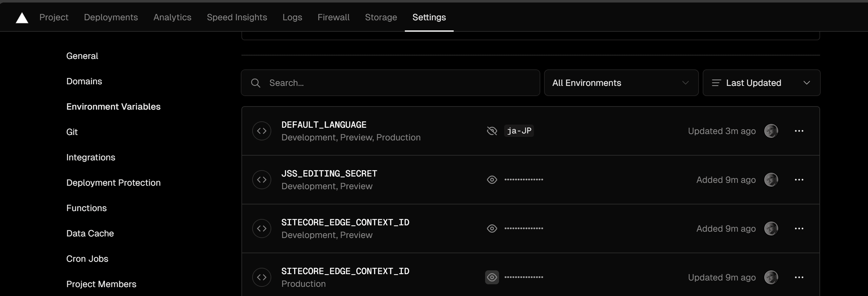Click the code icon beside JSS_EDITING_SECRET
This screenshot has width=868, height=296.
tap(261, 180)
